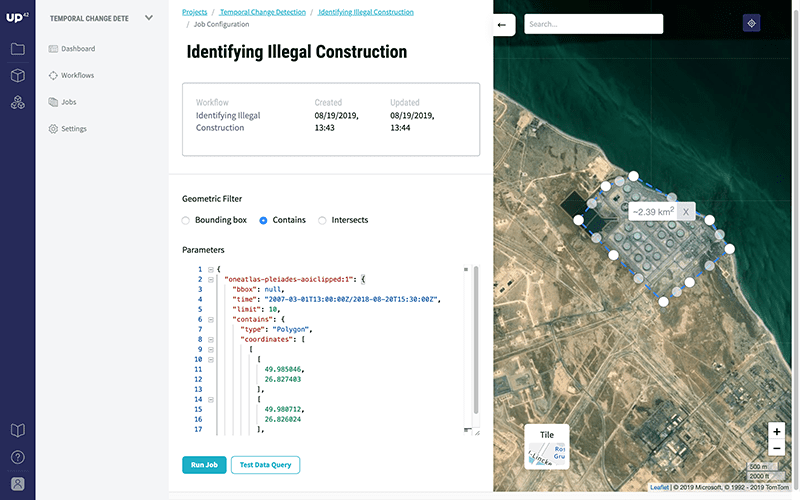Open Workflows in the sidebar
The width and height of the screenshot is (800, 500).
point(76,75)
